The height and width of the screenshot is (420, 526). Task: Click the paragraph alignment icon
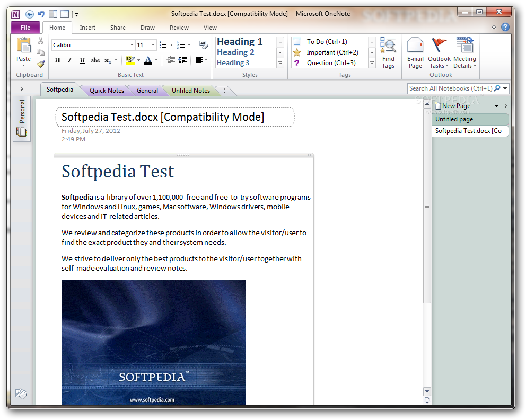199,60
